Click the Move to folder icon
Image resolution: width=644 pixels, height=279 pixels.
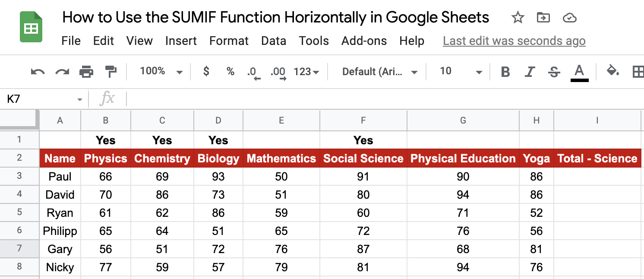coord(543,18)
